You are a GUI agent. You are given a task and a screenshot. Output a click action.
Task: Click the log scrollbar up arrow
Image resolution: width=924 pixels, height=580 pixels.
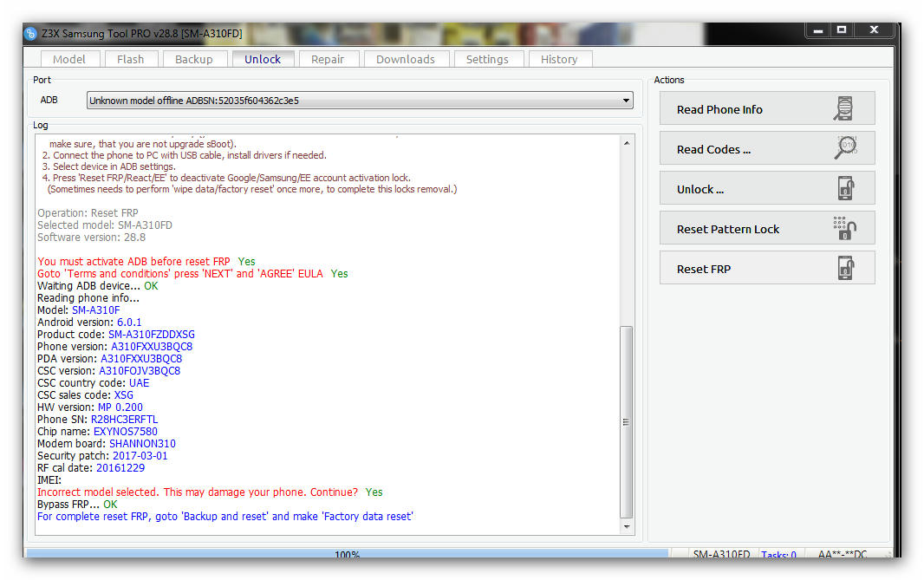click(x=627, y=143)
